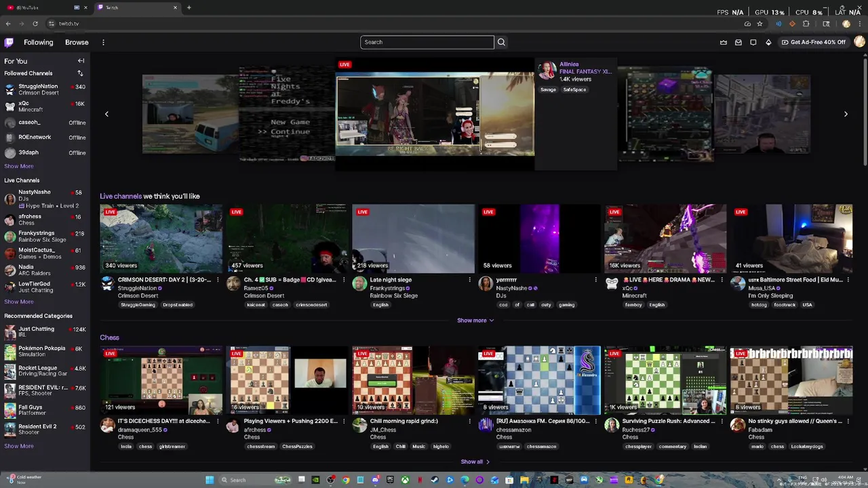The image size is (868, 488).
Task: Open the Twitch user avatar menu
Action: click(x=859, y=42)
